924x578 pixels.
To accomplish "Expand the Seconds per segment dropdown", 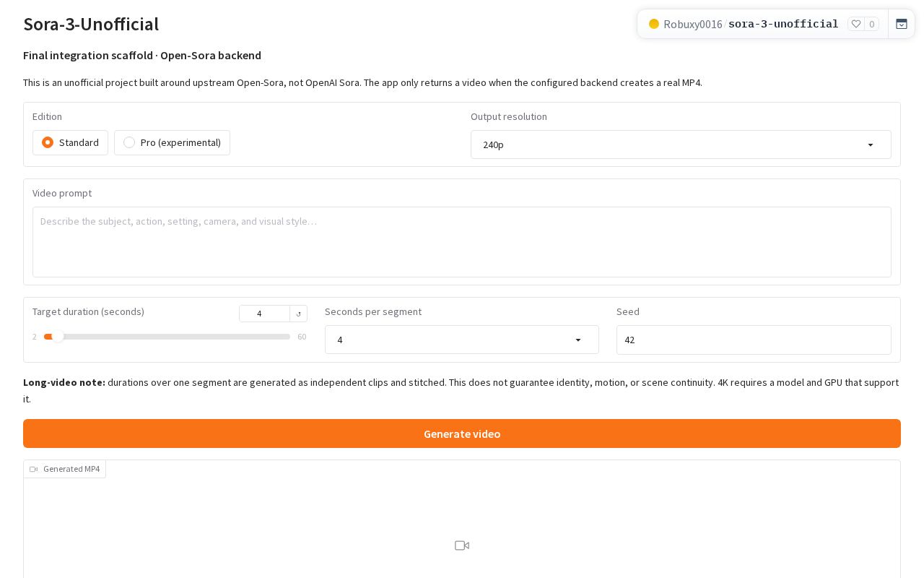I will [462, 340].
